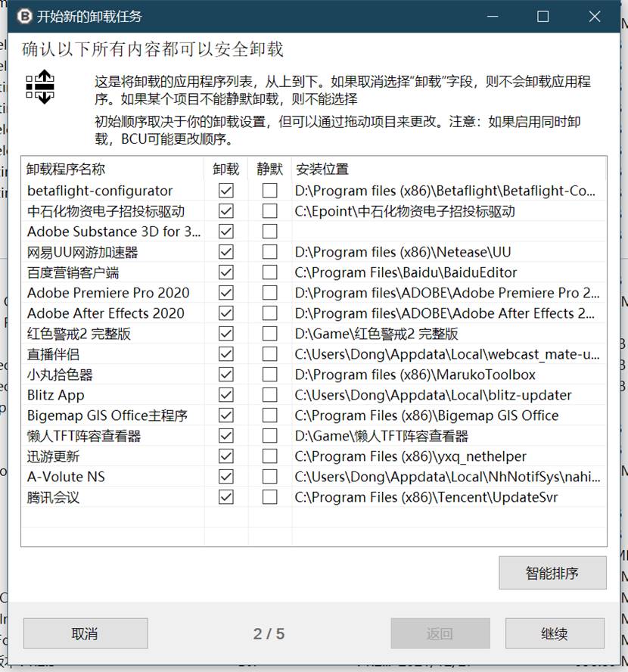628x672 pixels.
Task: Tick silent checkbox for 直播伴侣
Action: pyautogui.click(x=270, y=354)
